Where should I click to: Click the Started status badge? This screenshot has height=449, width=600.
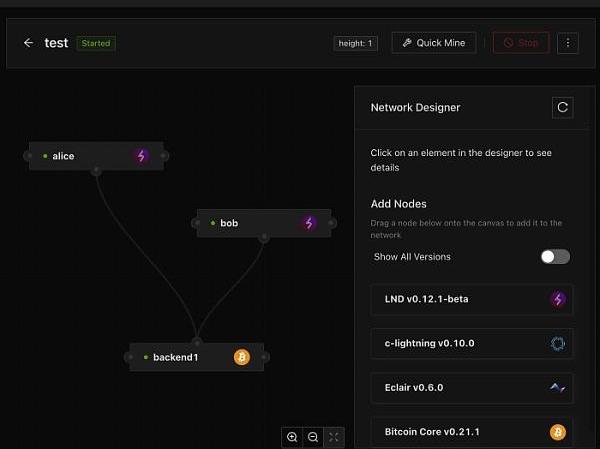(x=97, y=43)
